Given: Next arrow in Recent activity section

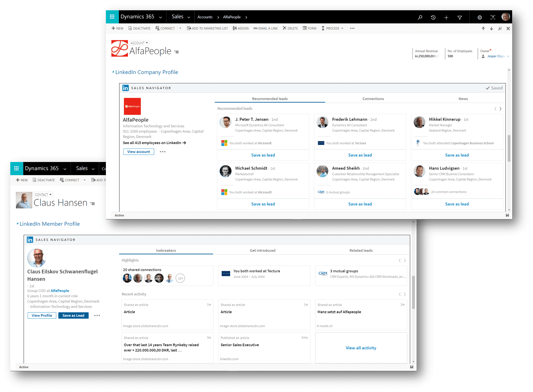Looking at the screenshot, I should (x=405, y=294).
